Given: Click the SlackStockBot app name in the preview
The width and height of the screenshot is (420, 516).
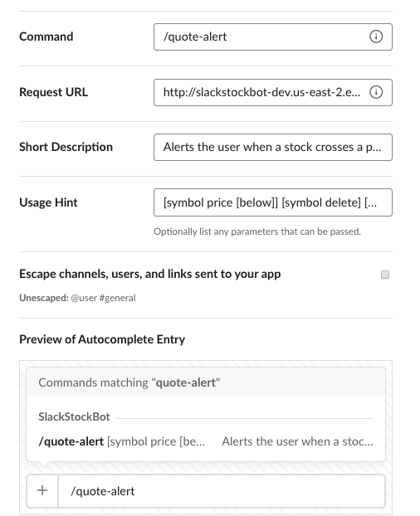Looking at the screenshot, I should [x=74, y=417].
